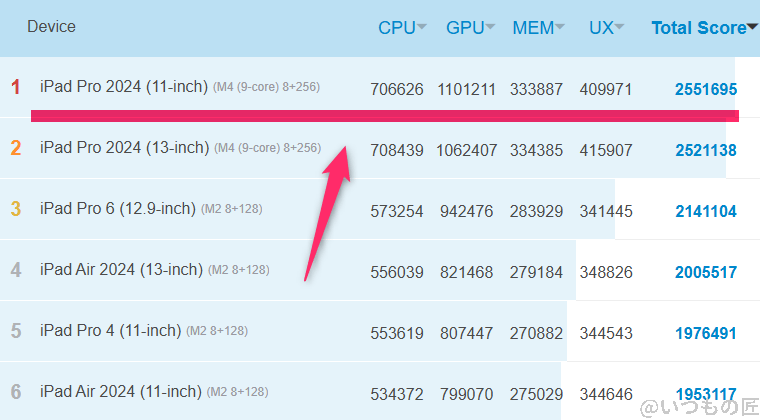The width and height of the screenshot is (760, 420).
Task: Select rank number 1
Action: (16, 87)
